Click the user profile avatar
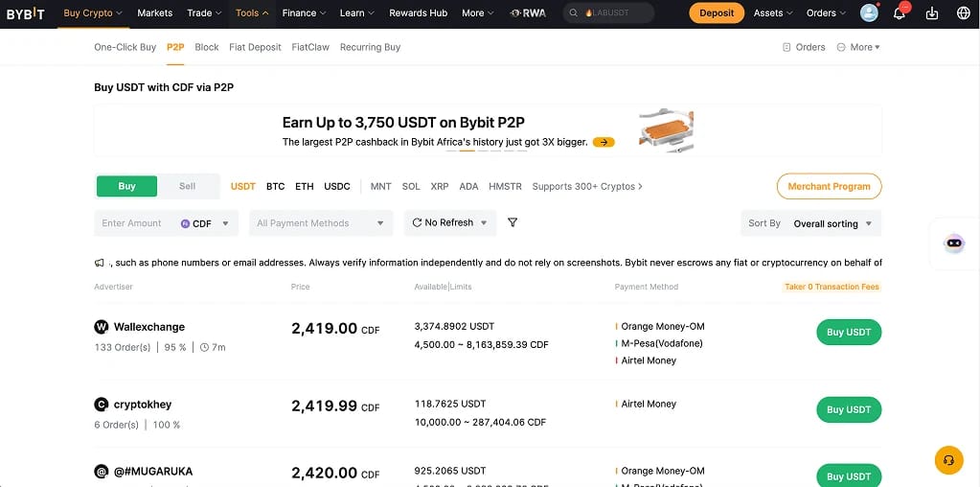 [869, 12]
